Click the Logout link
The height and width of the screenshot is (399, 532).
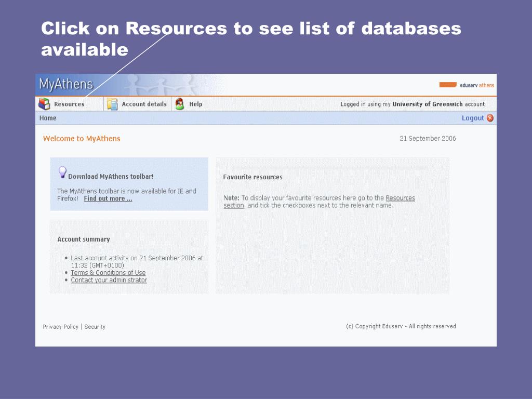pyautogui.click(x=473, y=118)
